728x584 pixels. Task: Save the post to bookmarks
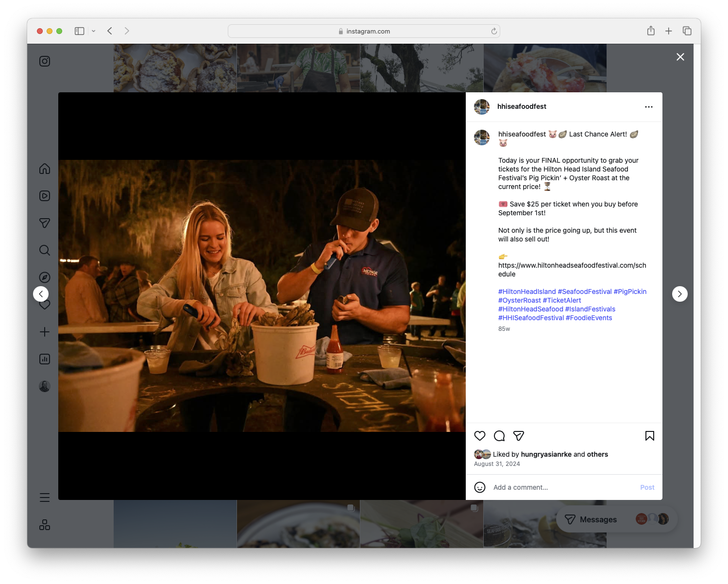pyautogui.click(x=650, y=436)
